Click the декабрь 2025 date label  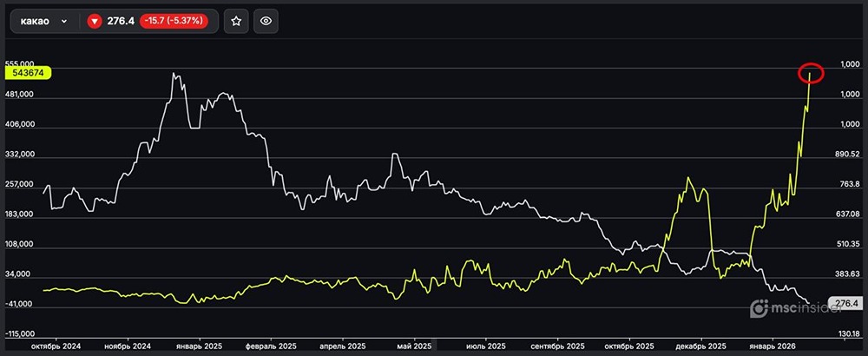click(700, 345)
